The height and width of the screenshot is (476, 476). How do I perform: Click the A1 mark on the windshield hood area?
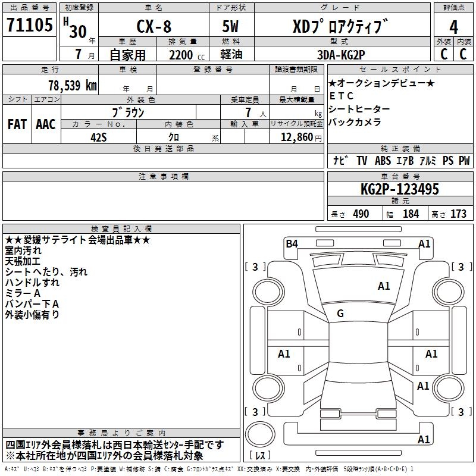(384, 286)
